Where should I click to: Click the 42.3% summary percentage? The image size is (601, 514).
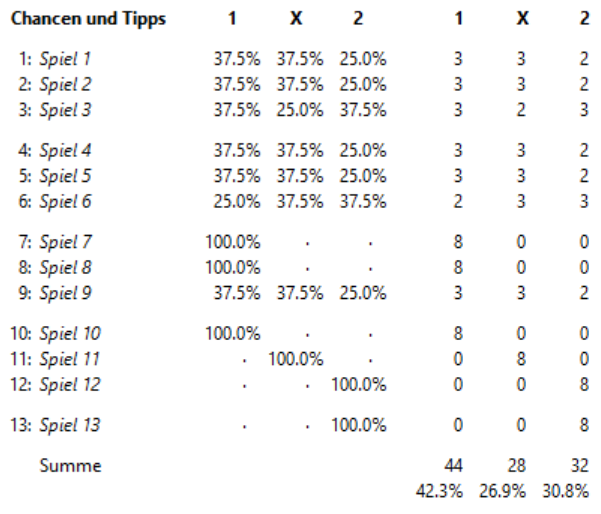pos(439,491)
